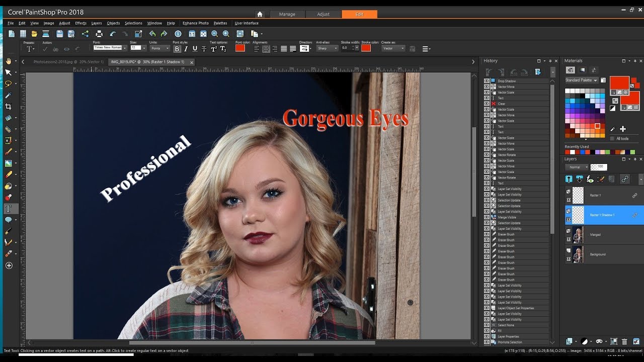Screen dimensions: 644x362
Task: Switch to the Manage tab
Action: [287, 14]
